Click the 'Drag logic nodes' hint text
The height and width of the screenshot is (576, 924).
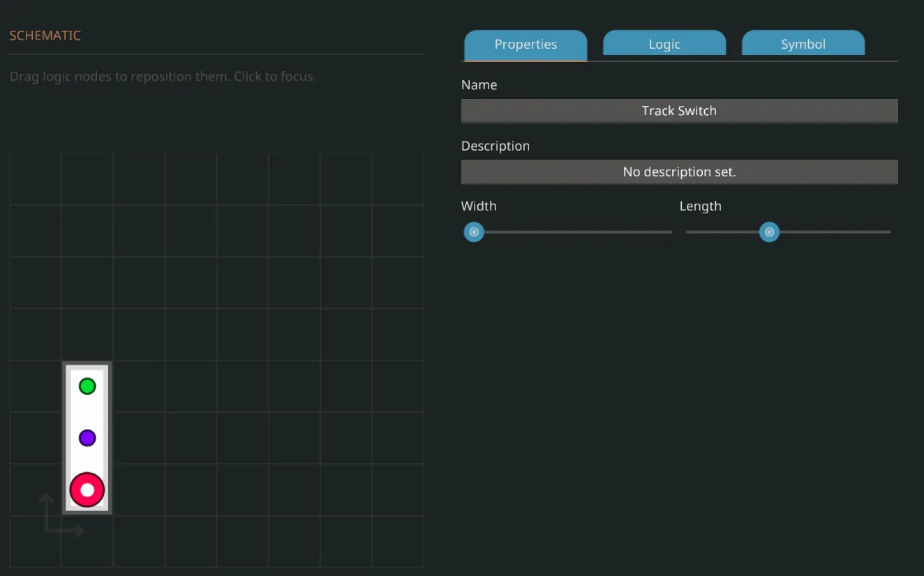pos(163,77)
